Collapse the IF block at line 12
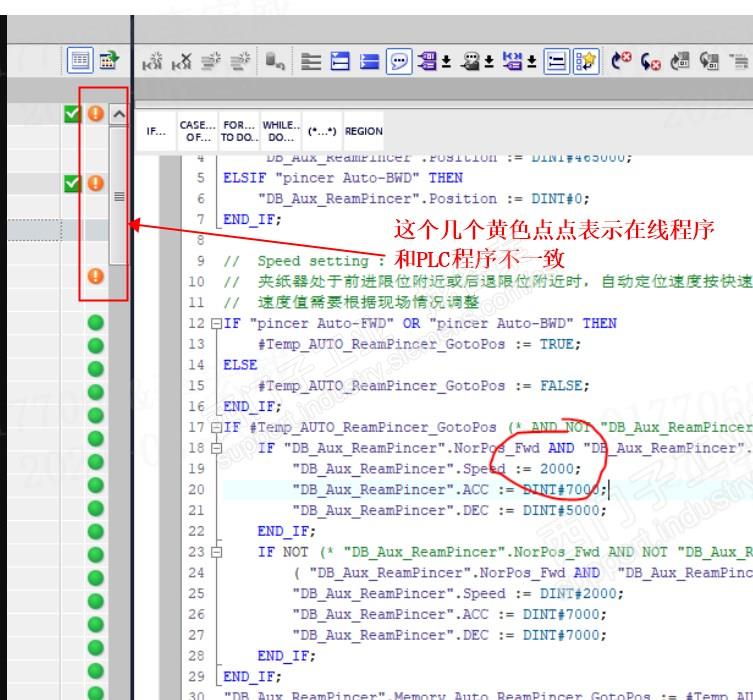The width and height of the screenshot is (753, 700). 217,324
